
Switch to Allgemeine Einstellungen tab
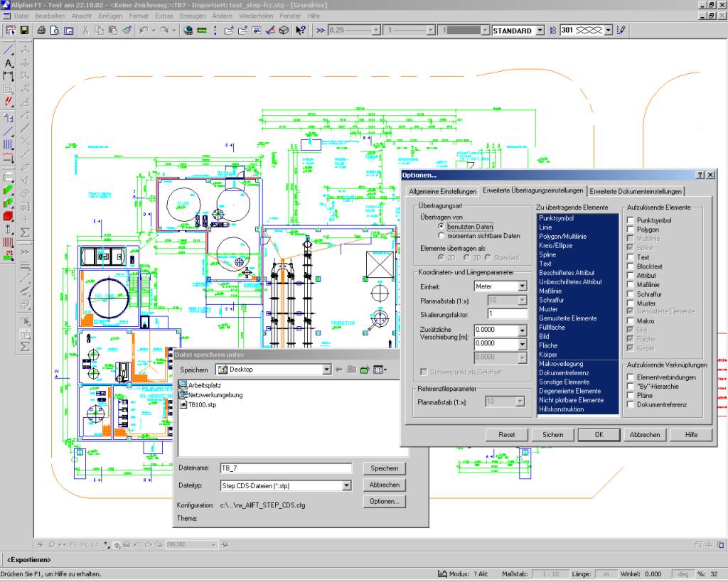[x=442, y=191]
